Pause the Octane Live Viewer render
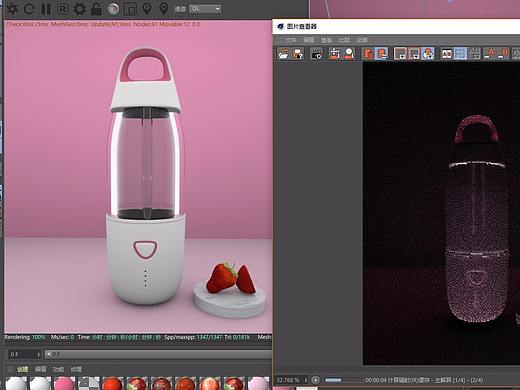 pyautogui.click(x=46, y=9)
